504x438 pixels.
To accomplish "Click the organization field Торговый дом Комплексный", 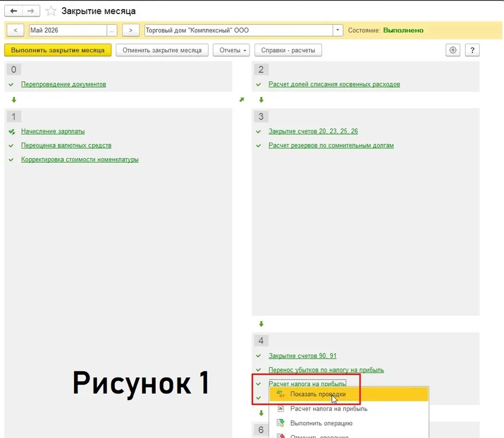I will pyautogui.click(x=239, y=30).
